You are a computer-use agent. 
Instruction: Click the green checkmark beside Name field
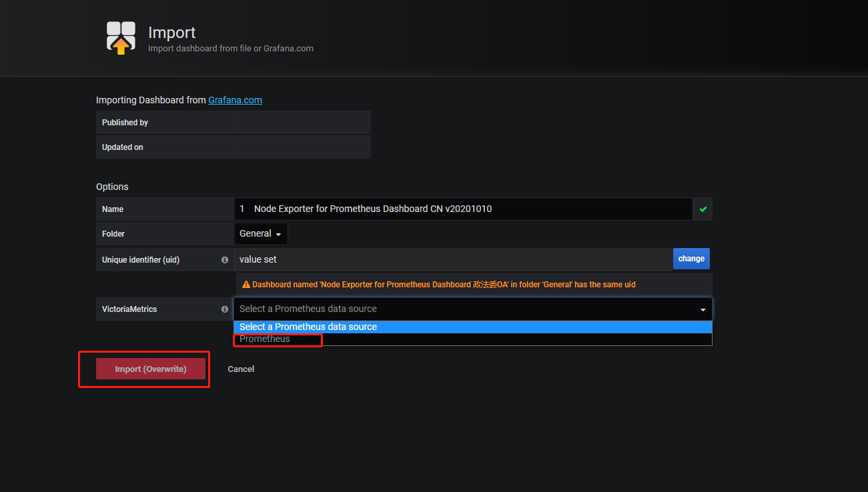point(703,209)
